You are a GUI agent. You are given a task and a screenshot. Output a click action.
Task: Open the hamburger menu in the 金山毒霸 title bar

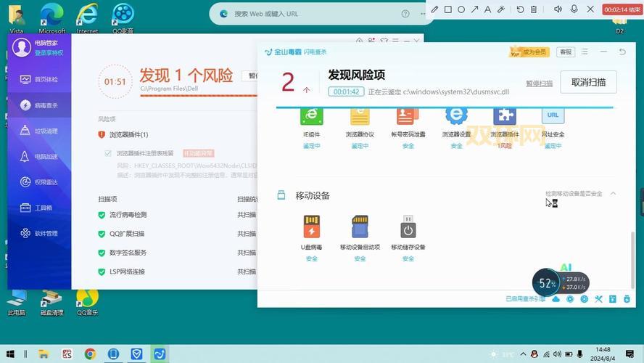pyautogui.click(x=585, y=52)
